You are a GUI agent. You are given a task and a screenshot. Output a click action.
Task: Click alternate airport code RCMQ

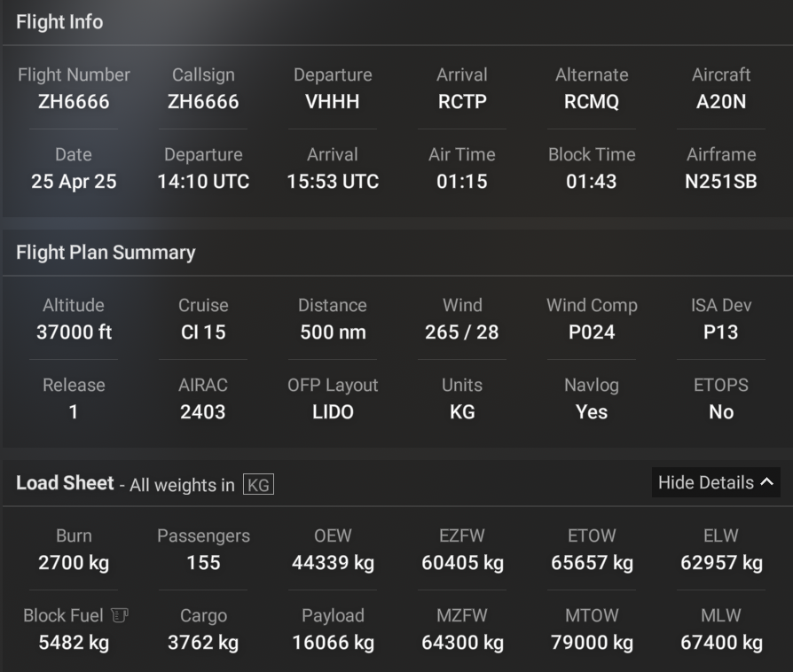(x=592, y=102)
